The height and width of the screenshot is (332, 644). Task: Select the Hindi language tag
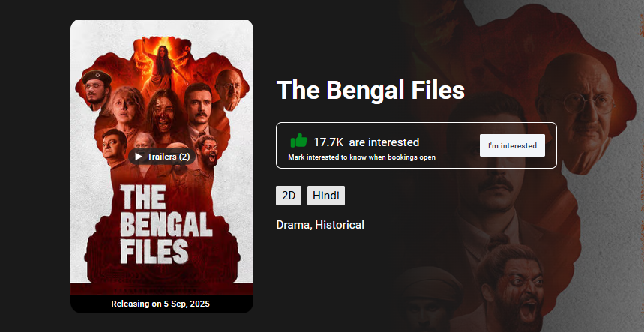point(326,196)
